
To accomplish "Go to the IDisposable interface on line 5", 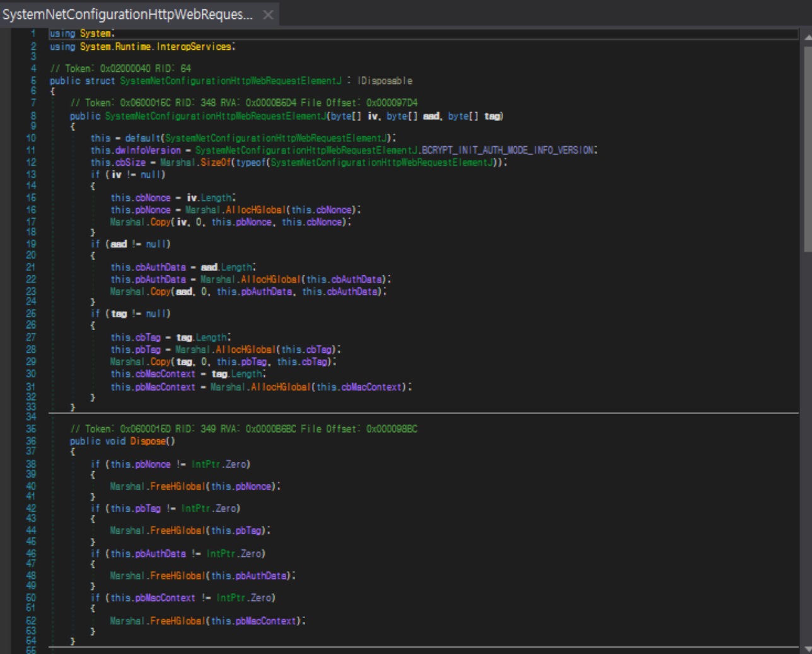I will (385, 81).
